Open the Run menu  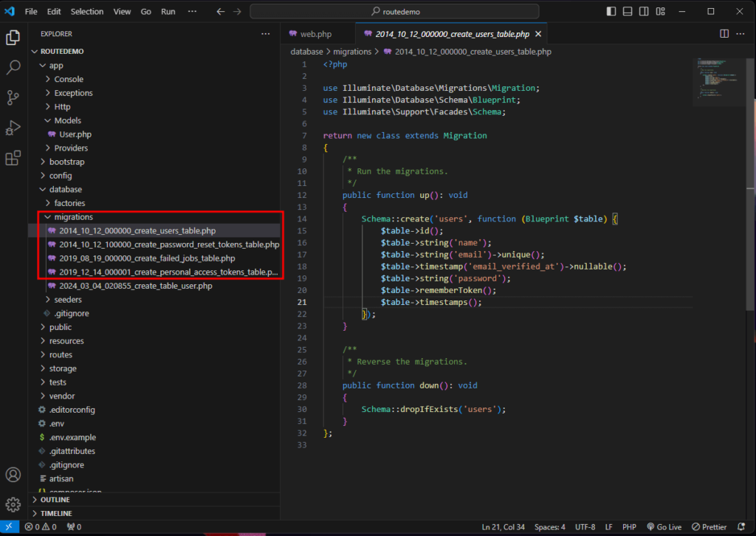click(x=168, y=12)
